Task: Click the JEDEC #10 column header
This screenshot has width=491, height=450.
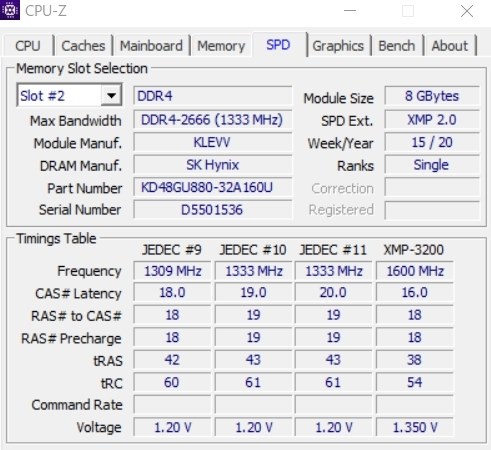Action: click(253, 250)
